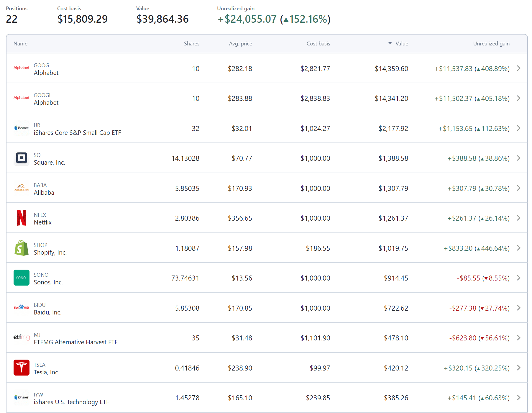Select the Baidu, Inc. name

coord(47,312)
